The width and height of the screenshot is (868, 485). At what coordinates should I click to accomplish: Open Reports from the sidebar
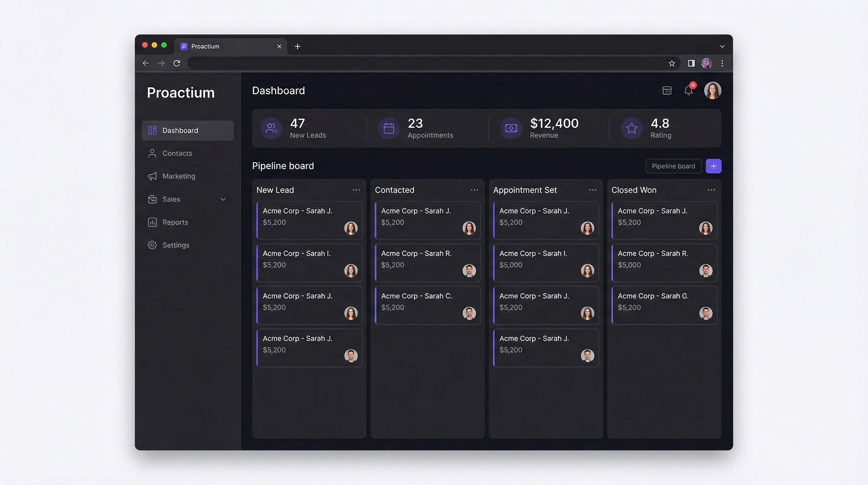tap(175, 222)
